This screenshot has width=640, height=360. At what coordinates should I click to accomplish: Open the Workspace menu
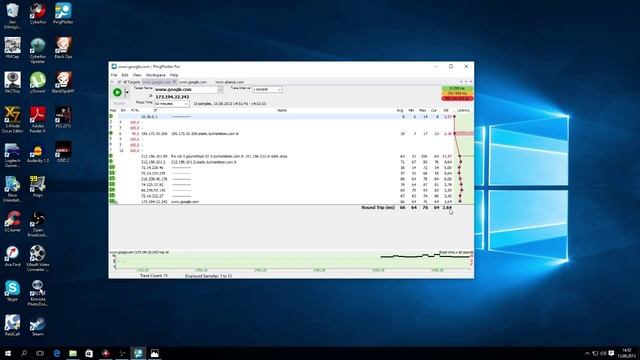(x=156, y=75)
